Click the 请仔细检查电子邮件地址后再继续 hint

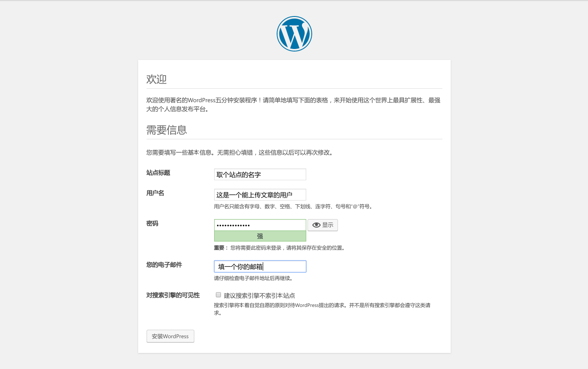click(253, 278)
